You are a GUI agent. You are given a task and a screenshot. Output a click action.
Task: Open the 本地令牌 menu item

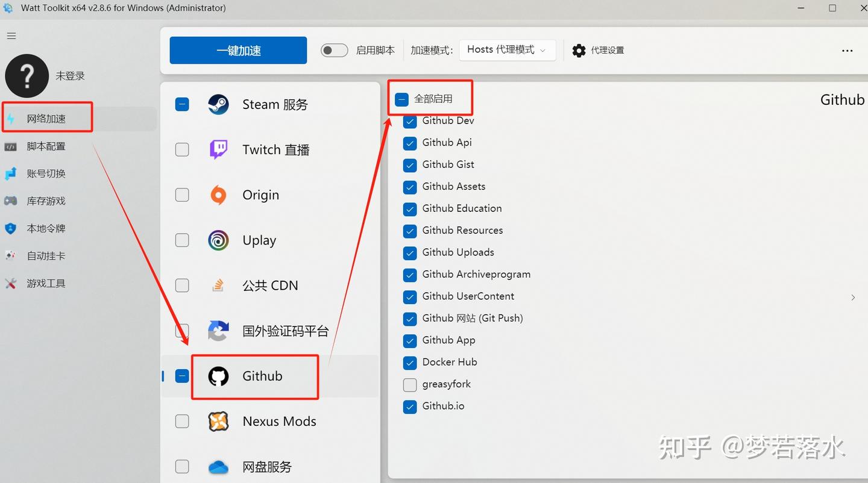pyautogui.click(x=79, y=228)
